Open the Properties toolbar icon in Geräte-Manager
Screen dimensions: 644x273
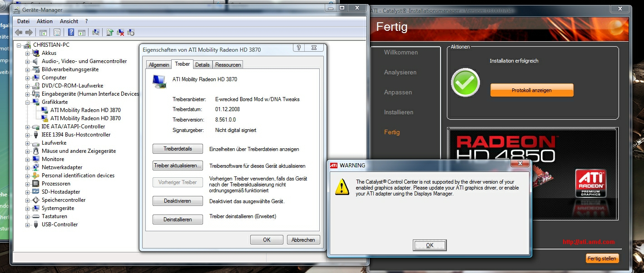57,32
